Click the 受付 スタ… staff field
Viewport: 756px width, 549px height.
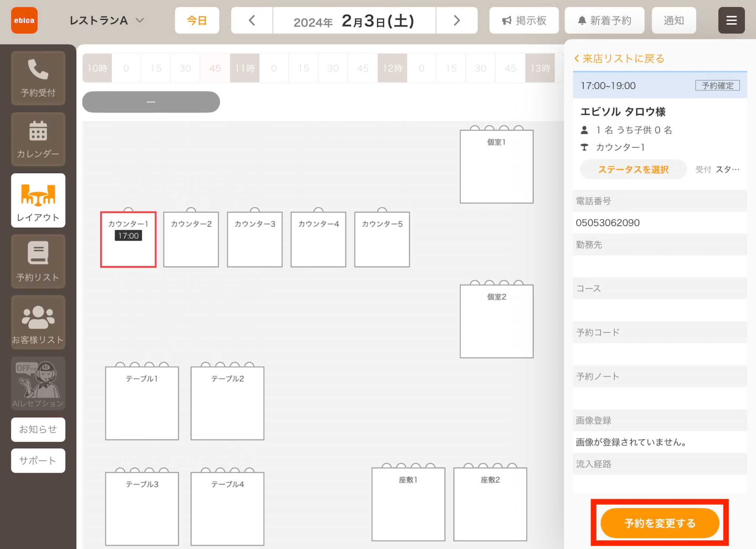tap(717, 169)
